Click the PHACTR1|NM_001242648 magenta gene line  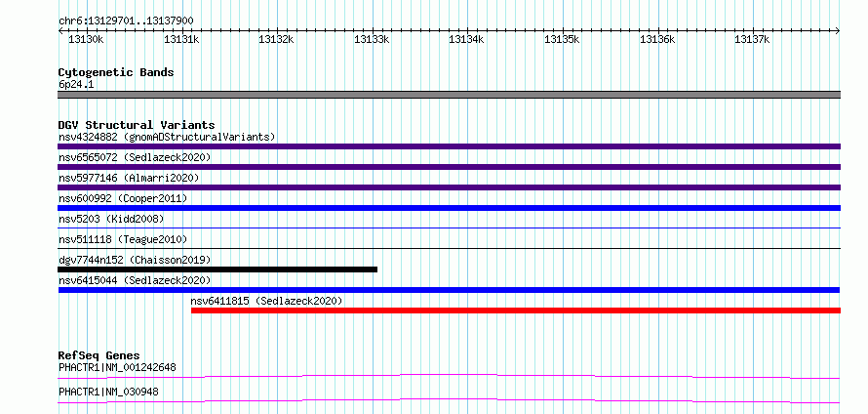point(449,376)
